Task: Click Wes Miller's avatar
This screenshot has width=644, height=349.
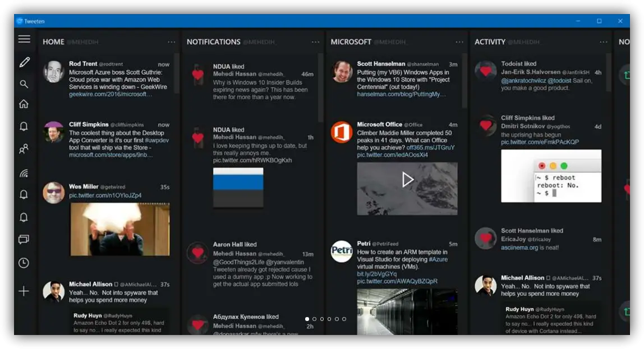Action: tap(54, 193)
